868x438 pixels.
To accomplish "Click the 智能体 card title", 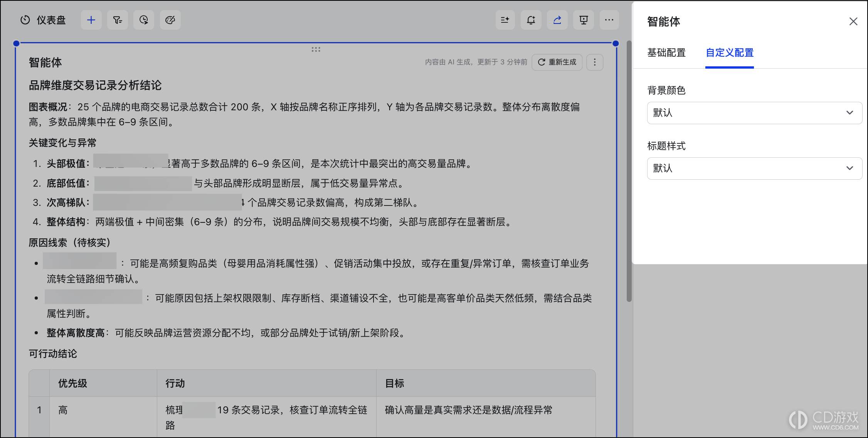I will [x=45, y=62].
